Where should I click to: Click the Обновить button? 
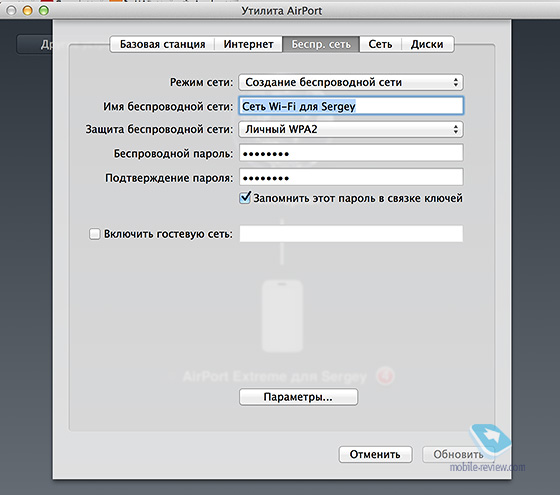coord(458,454)
